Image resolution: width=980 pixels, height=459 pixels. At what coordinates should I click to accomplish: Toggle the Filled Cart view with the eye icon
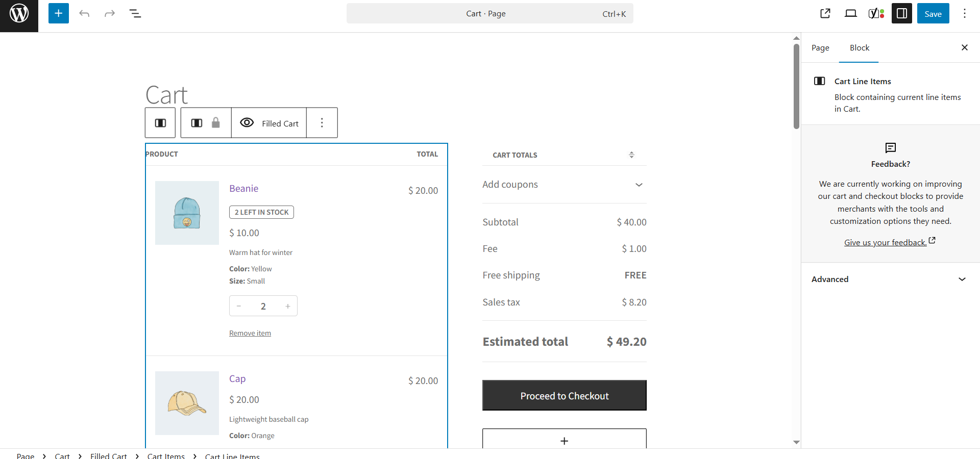[247, 122]
